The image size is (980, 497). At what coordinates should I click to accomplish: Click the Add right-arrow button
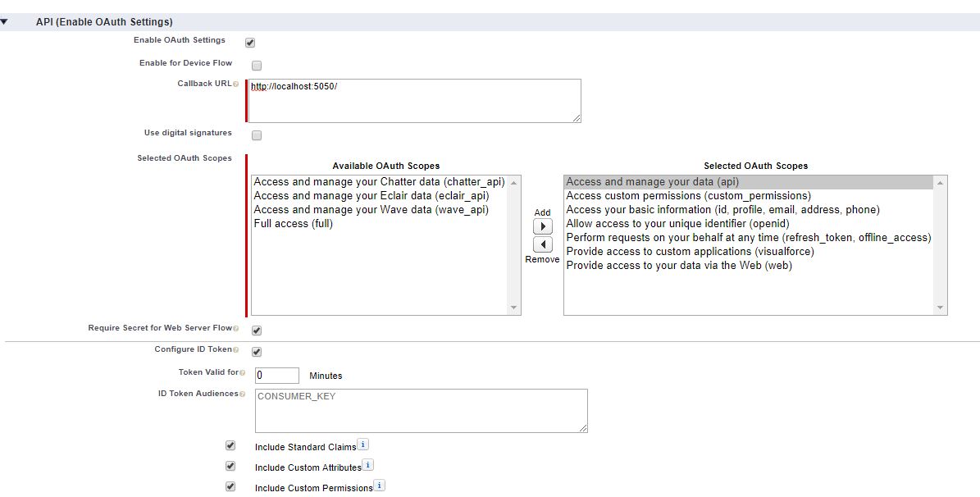pyautogui.click(x=543, y=226)
